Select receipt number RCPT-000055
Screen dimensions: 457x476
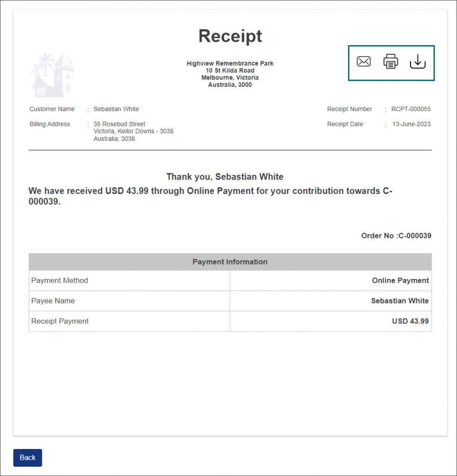click(x=411, y=109)
